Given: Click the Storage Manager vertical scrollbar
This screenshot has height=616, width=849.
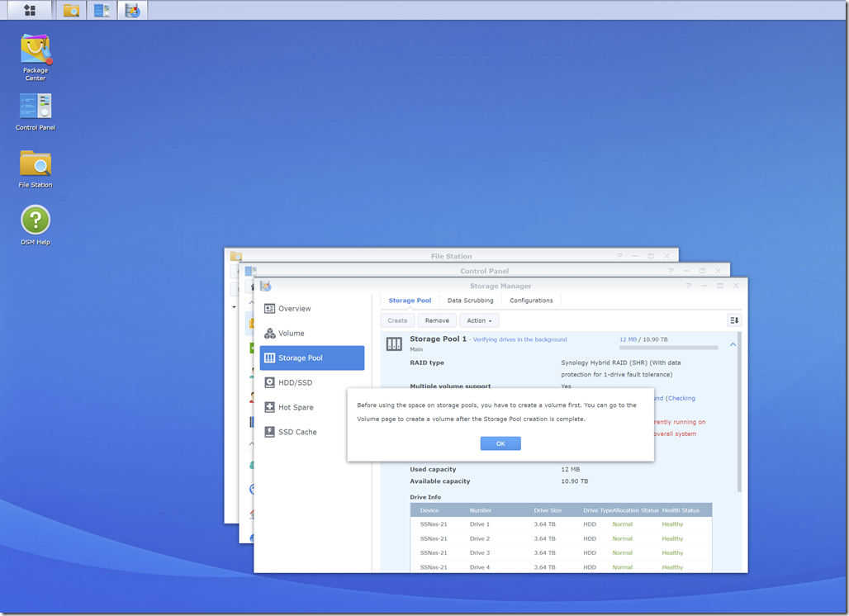Looking at the screenshot, I should coord(739,411).
